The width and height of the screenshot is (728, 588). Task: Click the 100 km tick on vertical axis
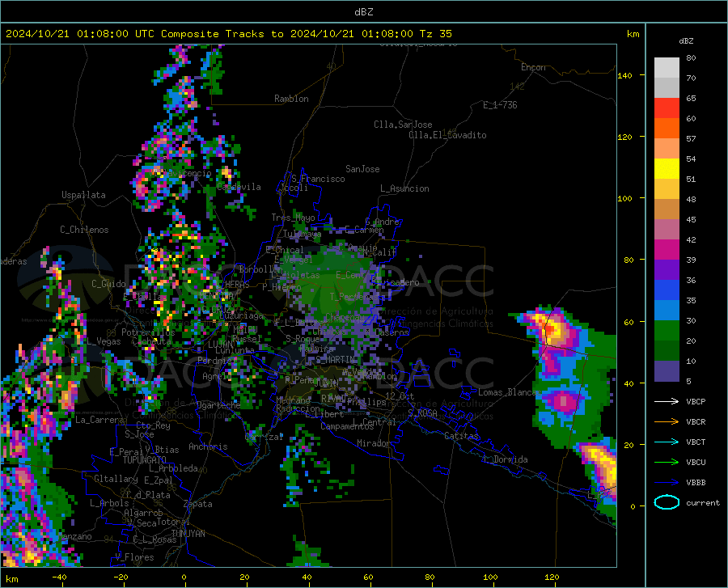coord(624,199)
